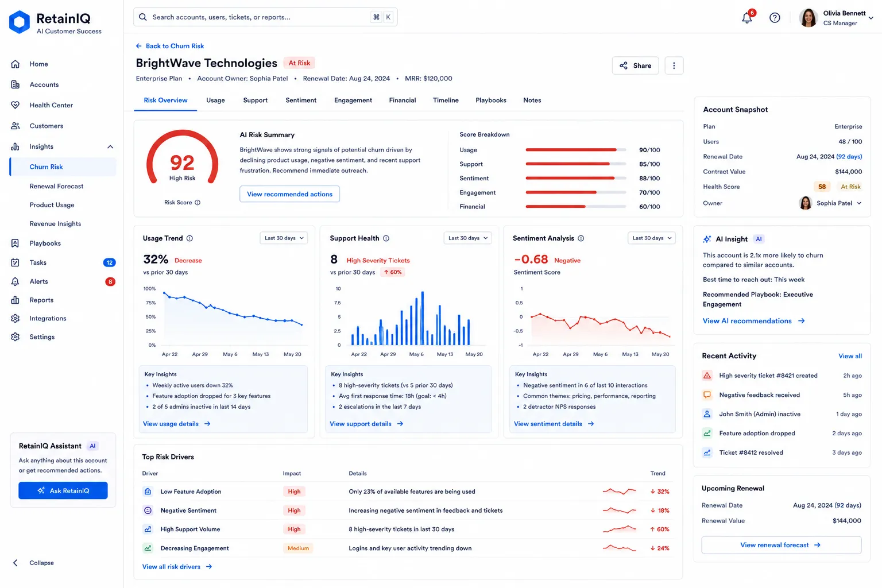
Task: Click the Settings cog icon
Action: pyautogui.click(x=16, y=336)
